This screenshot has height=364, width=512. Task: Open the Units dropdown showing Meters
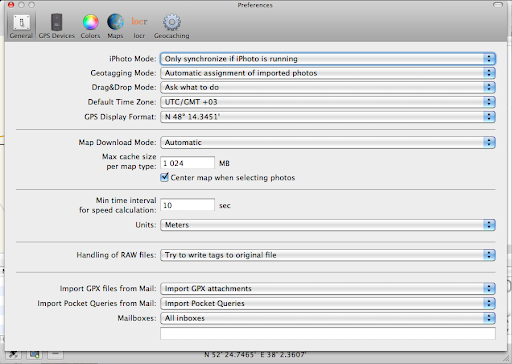(328, 225)
